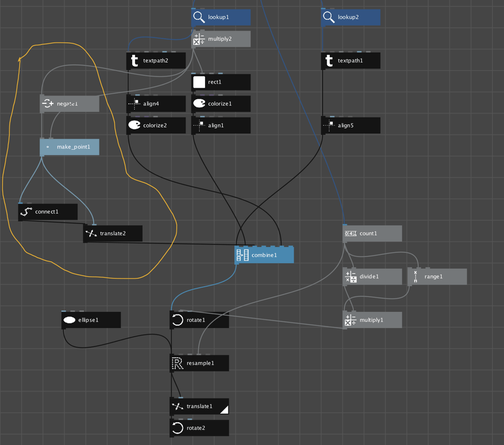Select the range1 node label
The width and height of the screenshot is (504, 445).
pyautogui.click(x=433, y=277)
